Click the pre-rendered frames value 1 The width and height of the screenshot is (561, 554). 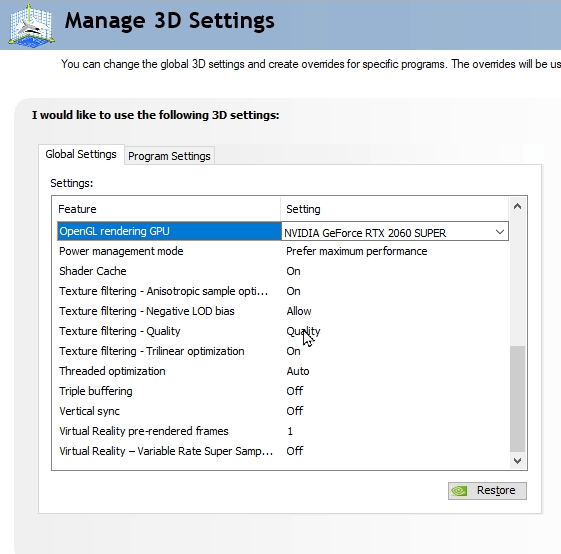tap(290, 431)
